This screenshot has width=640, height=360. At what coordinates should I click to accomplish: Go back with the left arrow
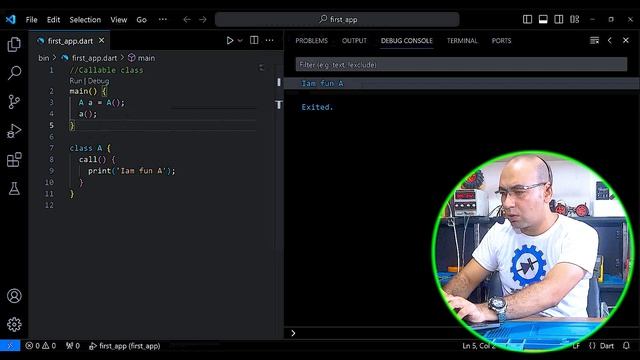click(x=187, y=20)
